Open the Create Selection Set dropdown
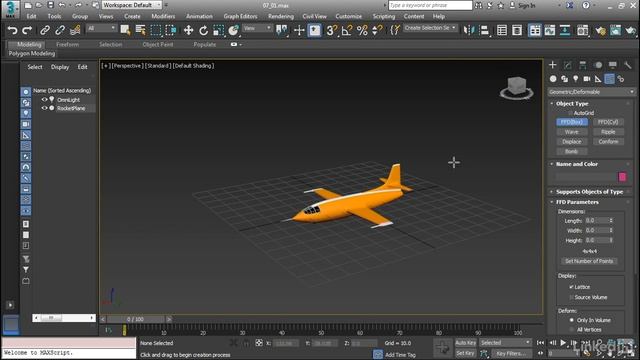Screen dimensions: 640x360 [x=430, y=28]
